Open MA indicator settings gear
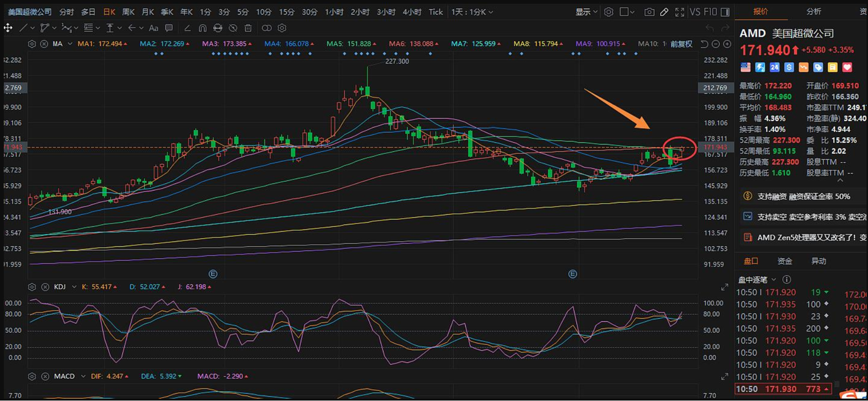 [x=32, y=44]
